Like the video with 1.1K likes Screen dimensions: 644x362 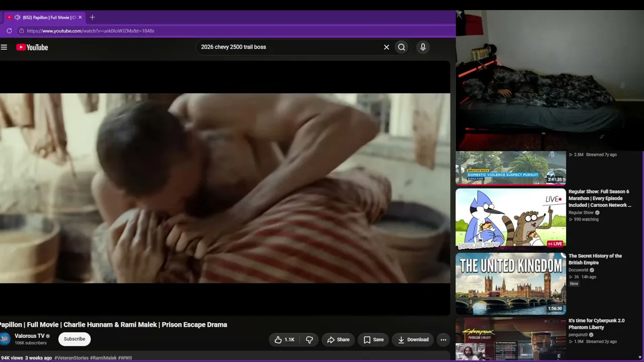[284, 340]
